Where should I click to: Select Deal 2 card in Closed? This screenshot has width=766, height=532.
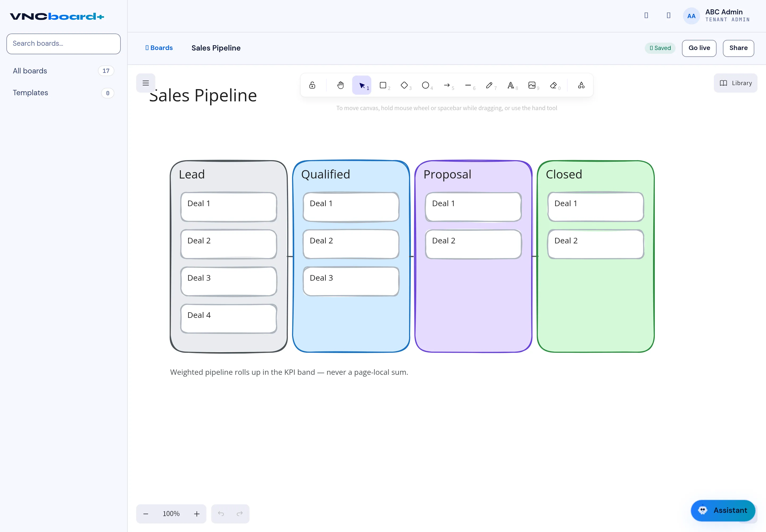click(x=596, y=244)
